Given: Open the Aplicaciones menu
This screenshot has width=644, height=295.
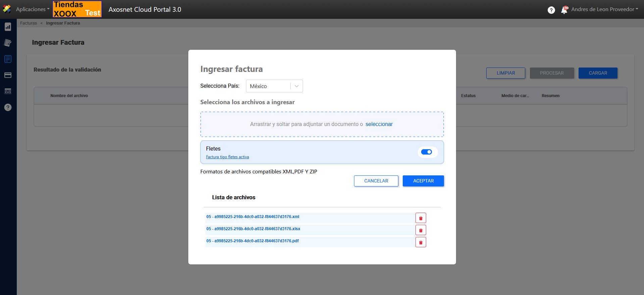Looking at the screenshot, I should 33,9.
